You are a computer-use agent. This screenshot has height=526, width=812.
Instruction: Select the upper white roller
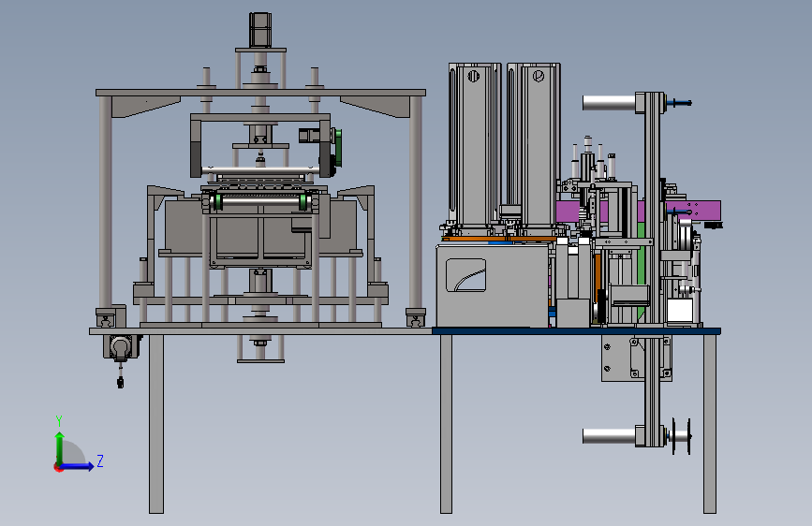tap(609, 103)
